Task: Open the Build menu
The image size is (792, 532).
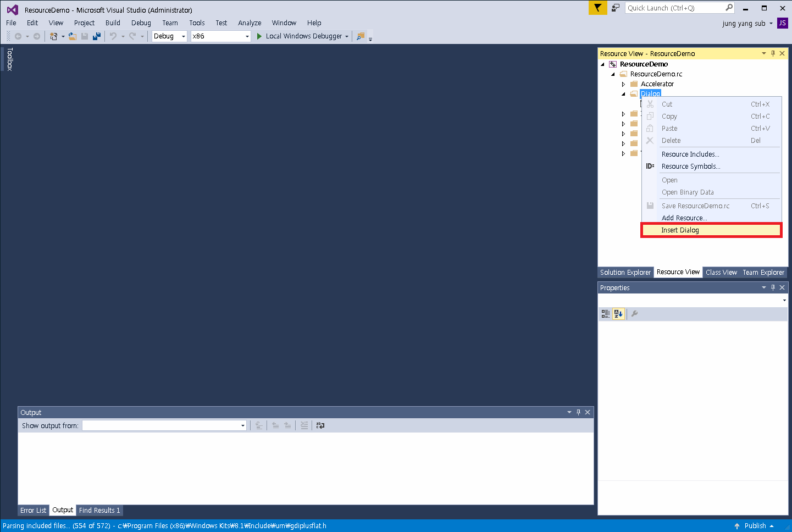Action: tap(113, 23)
